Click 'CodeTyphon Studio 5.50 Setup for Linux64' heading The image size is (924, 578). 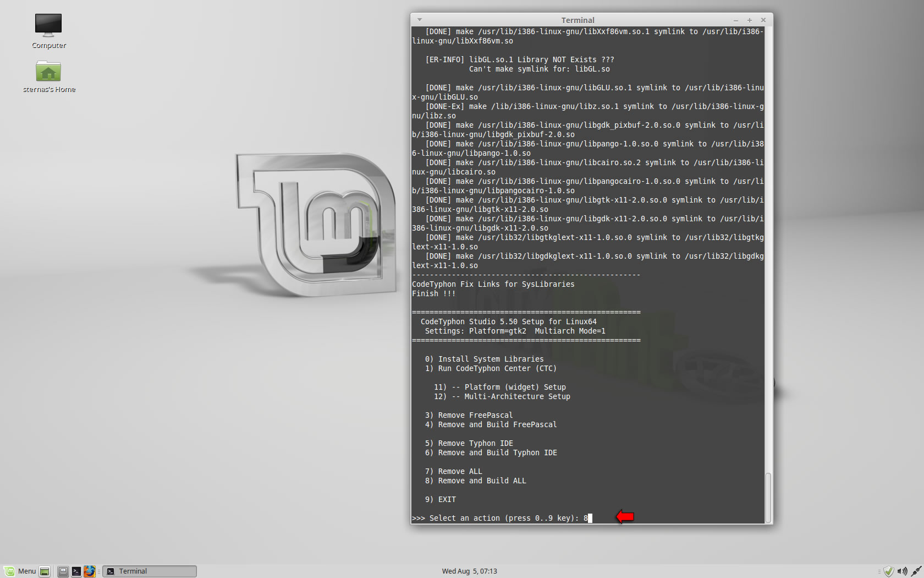(x=508, y=321)
